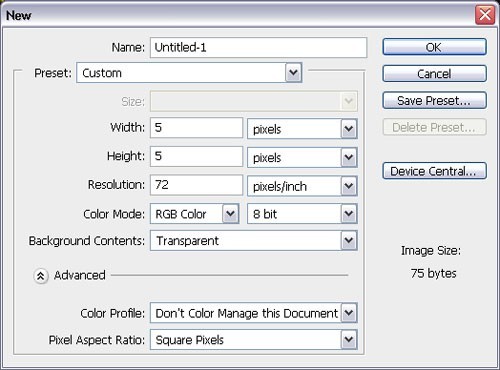Click the 'Preset:' label
Image resolution: width=500 pixels, height=370 pixels.
(53, 73)
